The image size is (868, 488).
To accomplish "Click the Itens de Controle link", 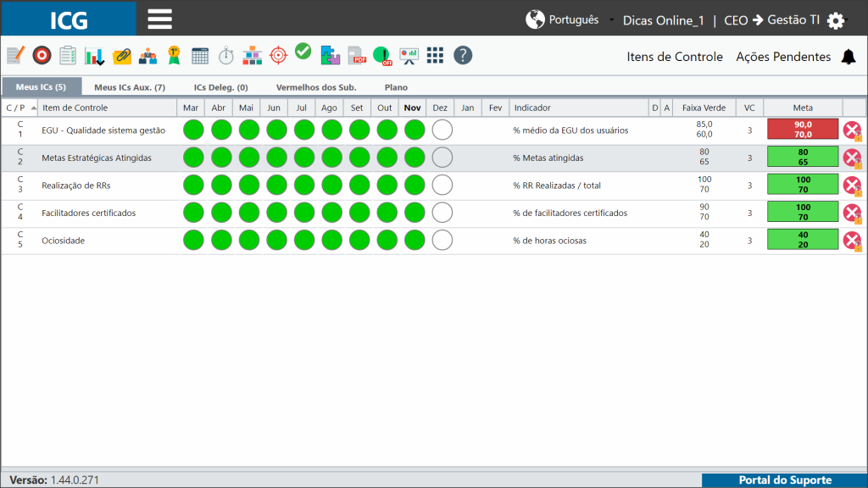I will pos(674,57).
